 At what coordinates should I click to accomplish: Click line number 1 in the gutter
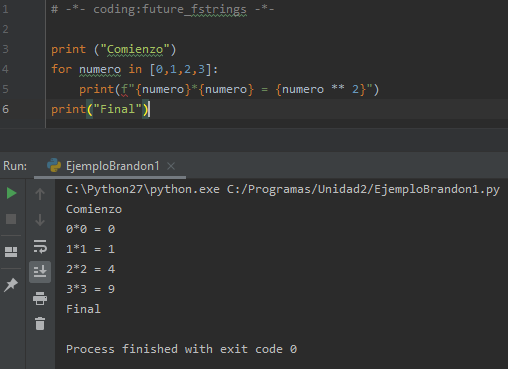click(5, 9)
